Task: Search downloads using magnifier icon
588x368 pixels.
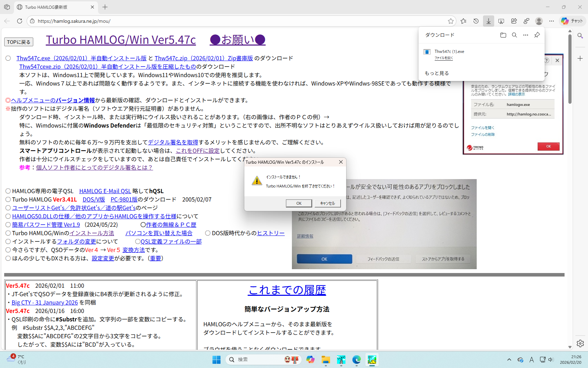Action: click(514, 35)
